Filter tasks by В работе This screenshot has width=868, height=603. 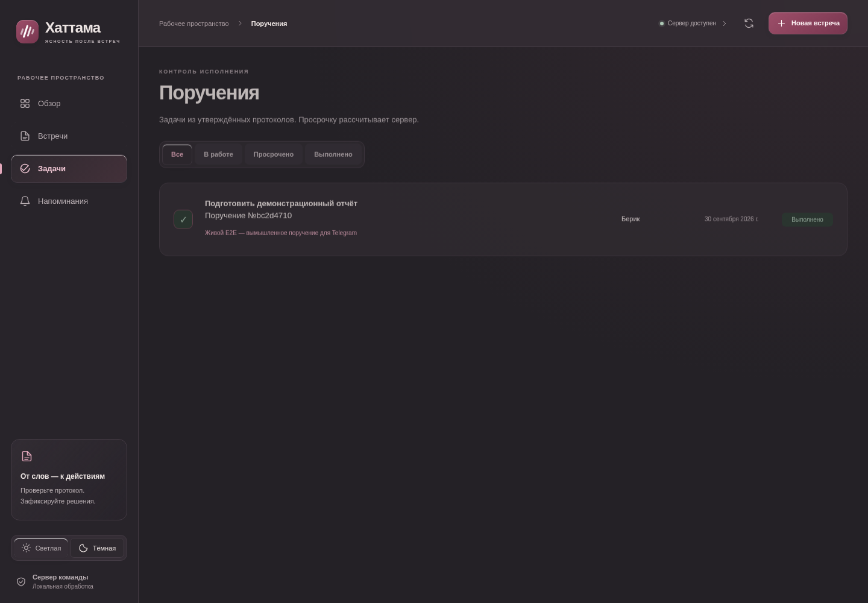(x=218, y=154)
